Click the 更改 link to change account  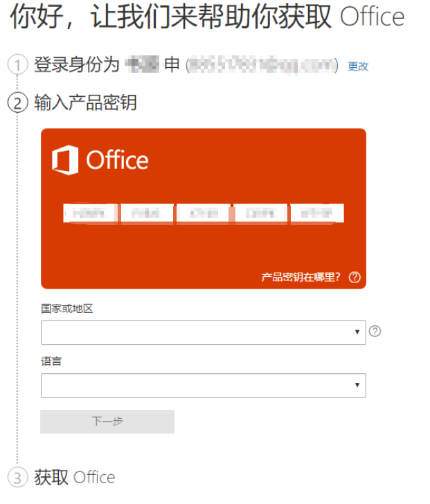pos(358,66)
